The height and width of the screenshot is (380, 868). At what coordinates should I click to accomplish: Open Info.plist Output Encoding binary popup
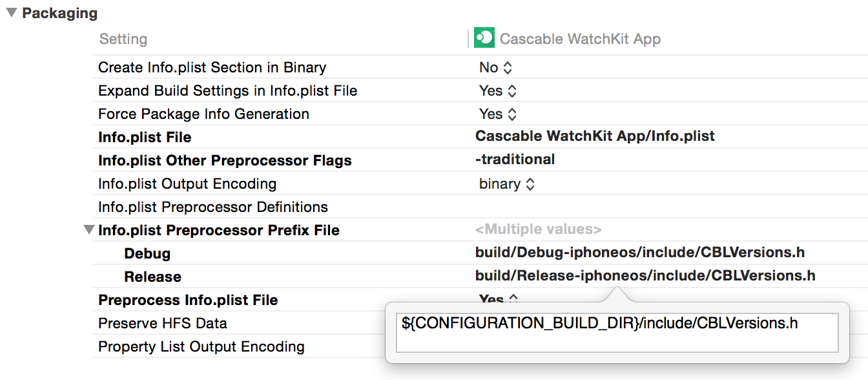click(507, 184)
